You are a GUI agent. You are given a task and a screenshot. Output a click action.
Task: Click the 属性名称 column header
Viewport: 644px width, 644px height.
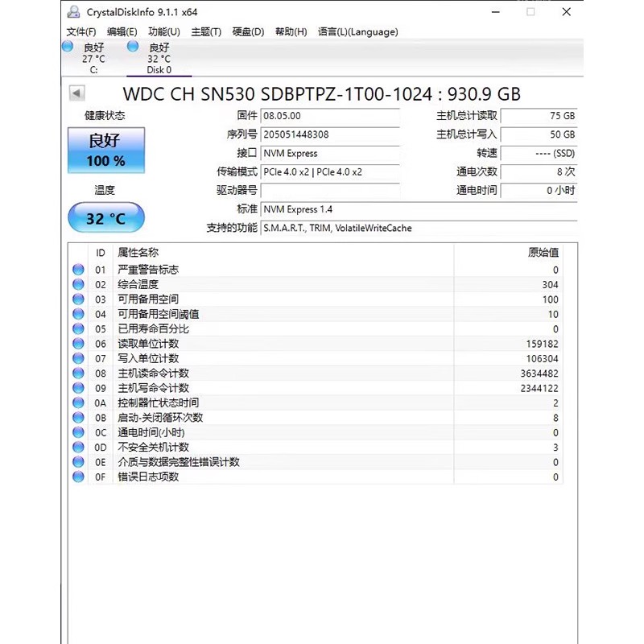283,253
